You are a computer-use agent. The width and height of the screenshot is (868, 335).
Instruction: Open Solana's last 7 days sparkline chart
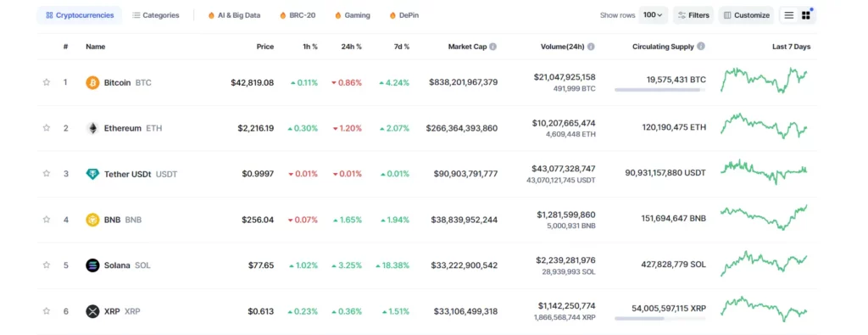click(x=764, y=264)
